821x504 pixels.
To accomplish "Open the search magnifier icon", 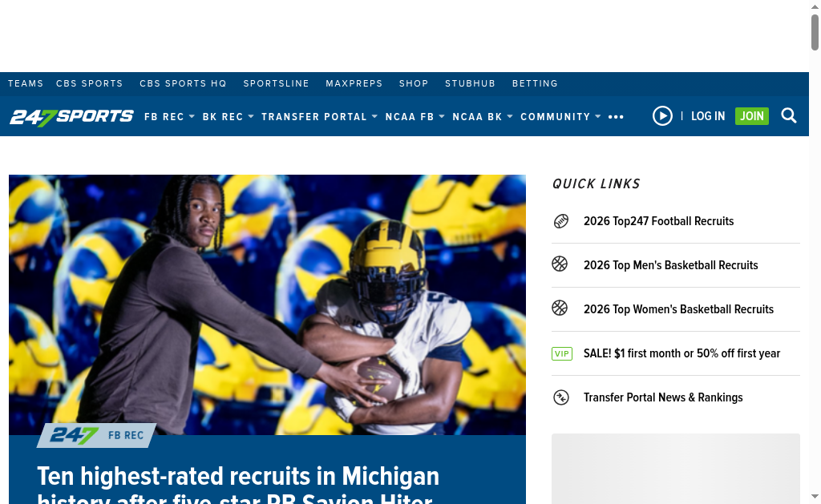I will (789, 115).
